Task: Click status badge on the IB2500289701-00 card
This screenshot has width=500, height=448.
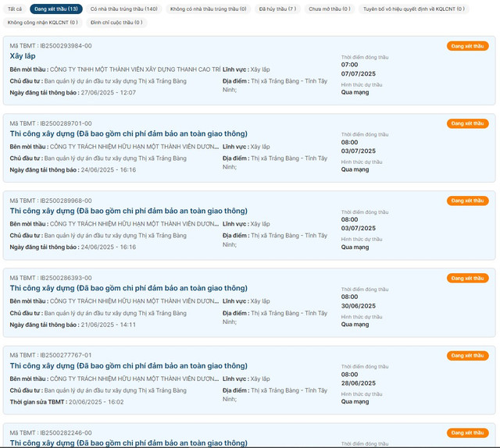Action: point(467,123)
